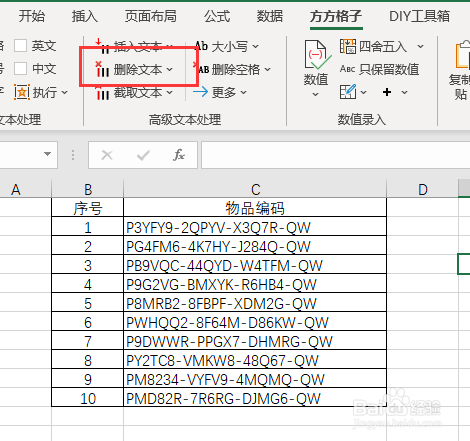The height and width of the screenshot is (441, 470).
Task: Select cell PB9VQC-44QYD-W4TFM-QW
Action: 255,265
